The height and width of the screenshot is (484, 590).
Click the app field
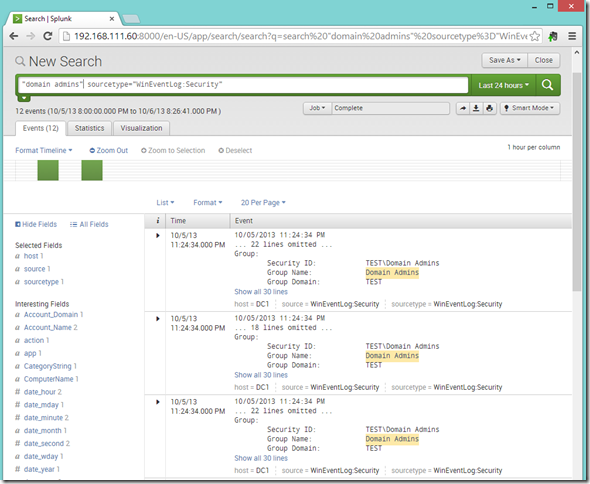tap(30, 353)
